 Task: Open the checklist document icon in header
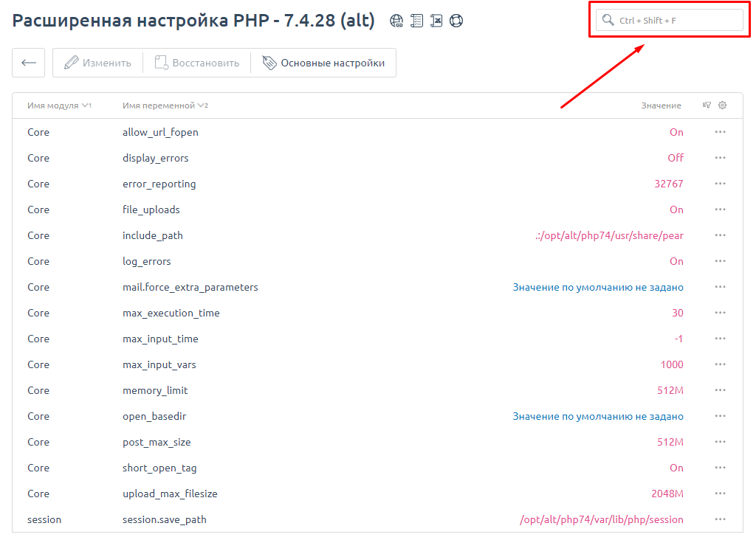pyautogui.click(x=417, y=21)
